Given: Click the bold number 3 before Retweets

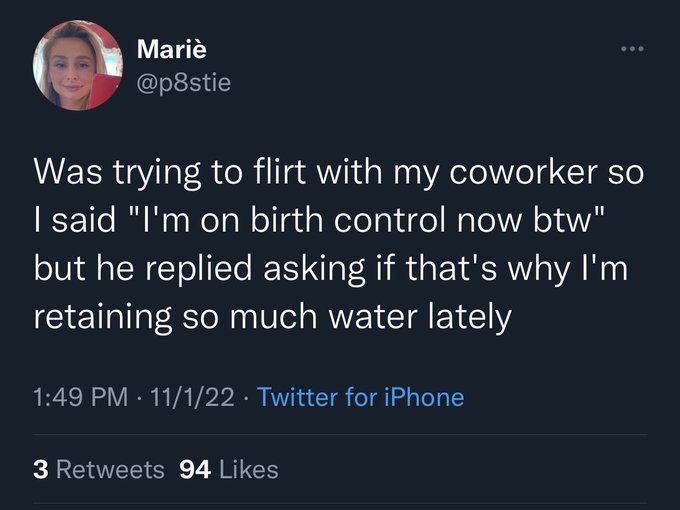Looking at the screenshot, I should tap(41, 470).
